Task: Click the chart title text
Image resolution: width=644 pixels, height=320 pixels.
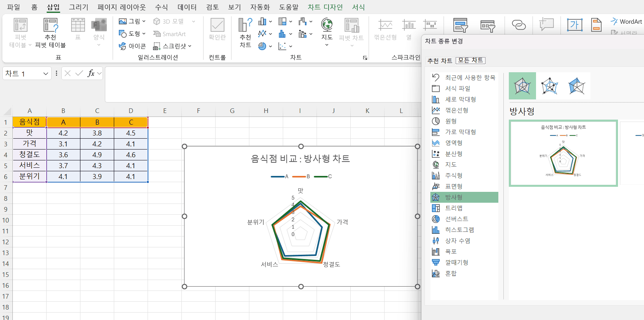Action: point(300,158)
